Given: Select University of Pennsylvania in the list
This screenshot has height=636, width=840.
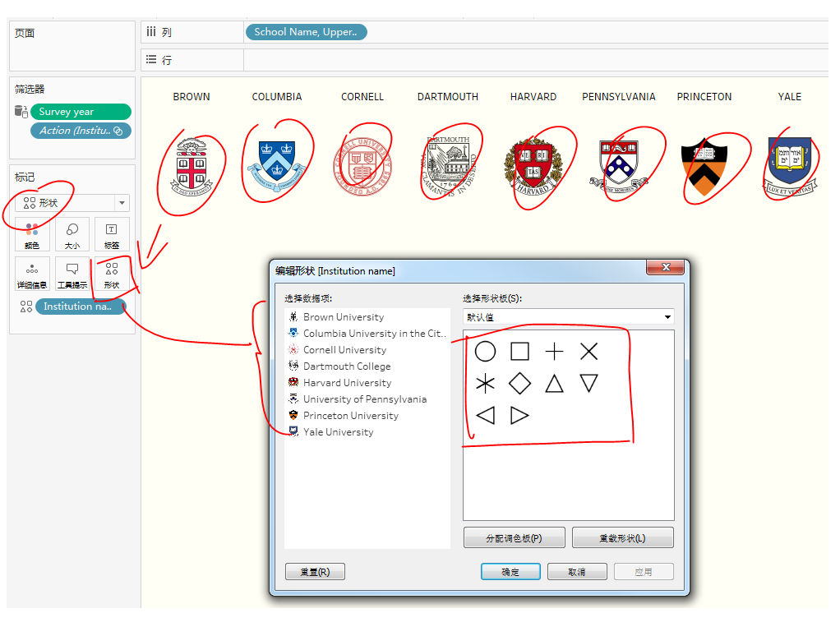Looking at the screenshot, I should tap(358, 399).
